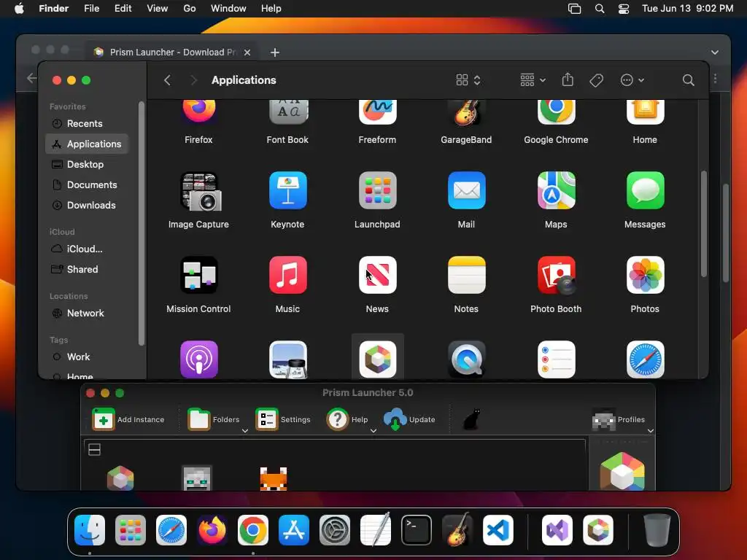
Task: Open the QuickTime Player icon
Action: pos(466,359)
